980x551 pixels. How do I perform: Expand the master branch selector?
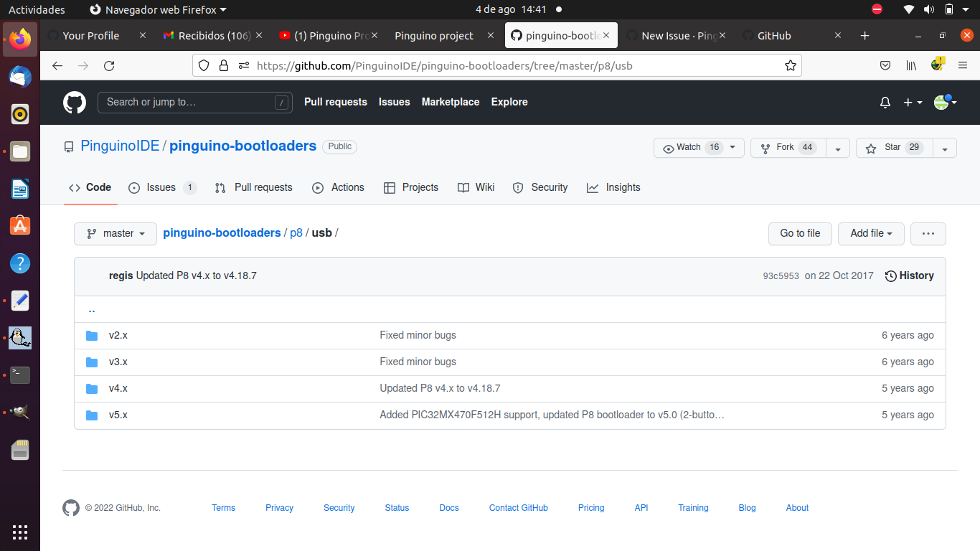click(x=116, y=234)
